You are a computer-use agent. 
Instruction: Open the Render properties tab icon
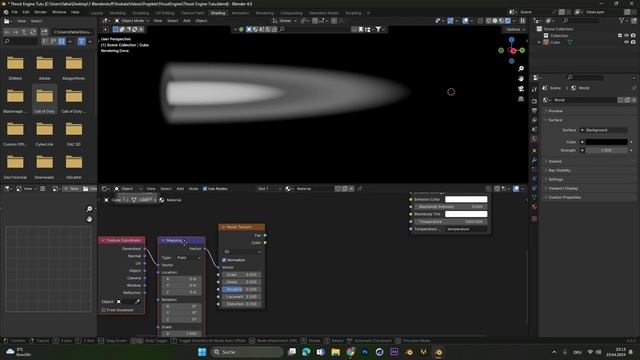534,101
